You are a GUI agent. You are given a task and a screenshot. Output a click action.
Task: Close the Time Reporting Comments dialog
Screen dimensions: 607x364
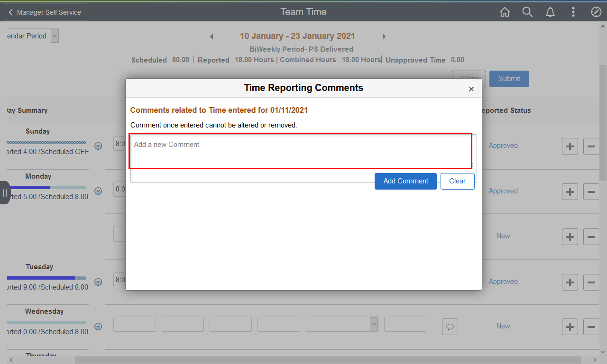(x=471, y=89)
